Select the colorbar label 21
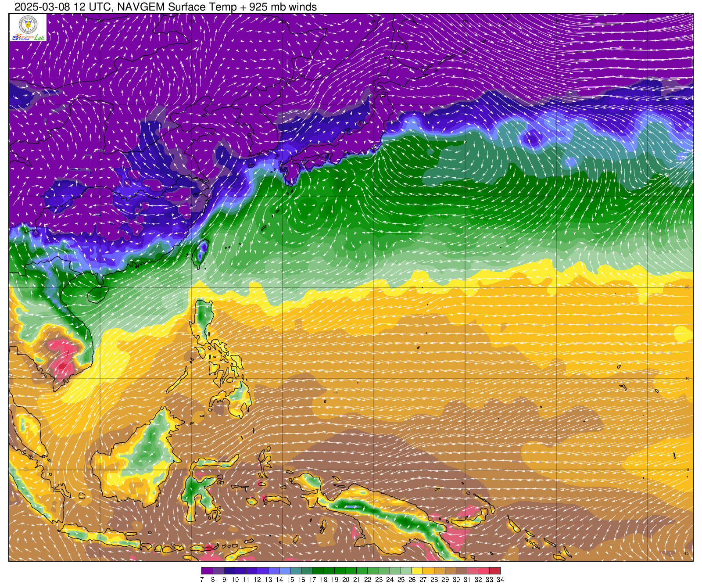Screen dimensions: 702x588 coord(357,580)
